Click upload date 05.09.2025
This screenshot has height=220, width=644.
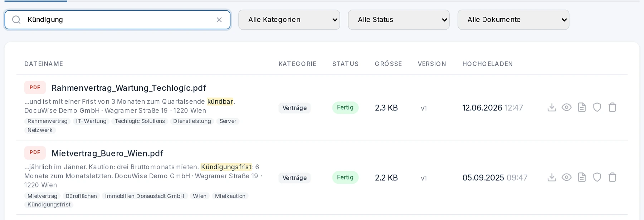coord(483,178)
